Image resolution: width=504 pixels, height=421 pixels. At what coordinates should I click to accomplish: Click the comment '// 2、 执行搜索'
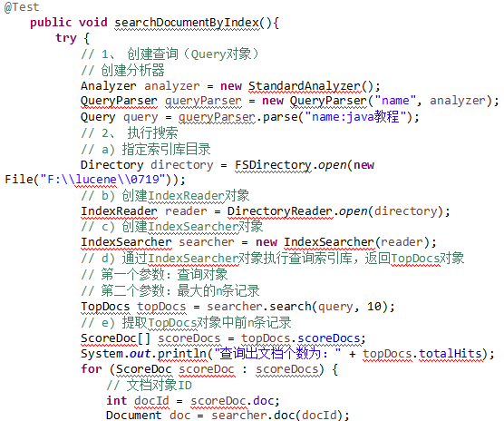[x=130, y=132]
